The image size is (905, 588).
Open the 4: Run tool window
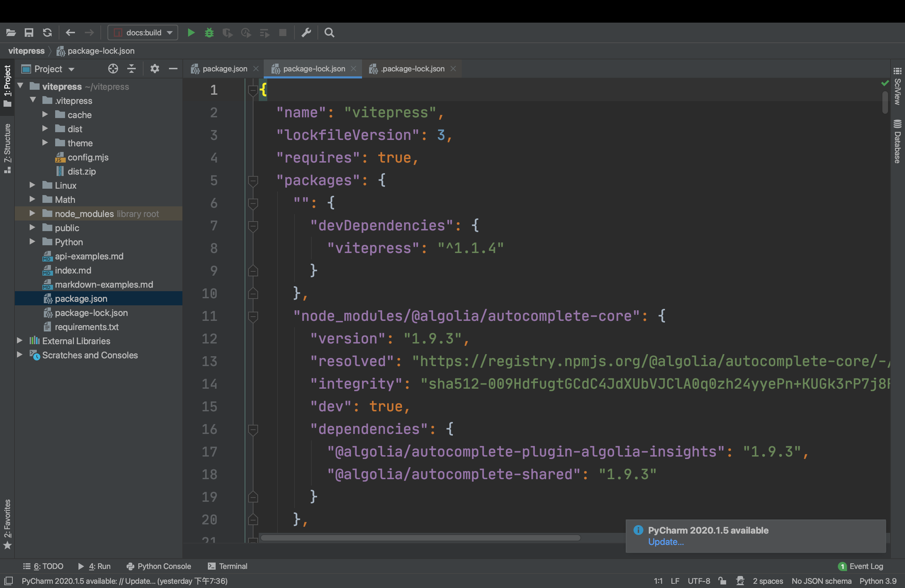coord(94,566)
